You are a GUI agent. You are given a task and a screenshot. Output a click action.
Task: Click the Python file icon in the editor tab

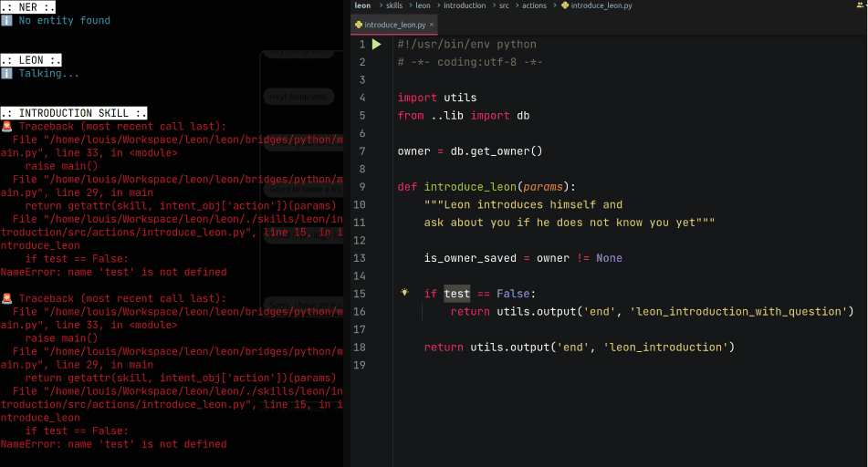coord(359,25)
